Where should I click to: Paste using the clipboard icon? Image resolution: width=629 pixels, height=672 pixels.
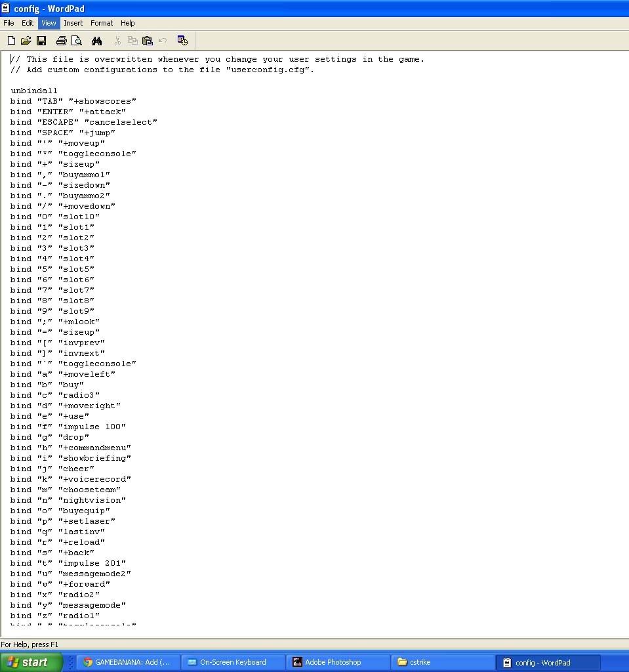(x=148, y=41)
